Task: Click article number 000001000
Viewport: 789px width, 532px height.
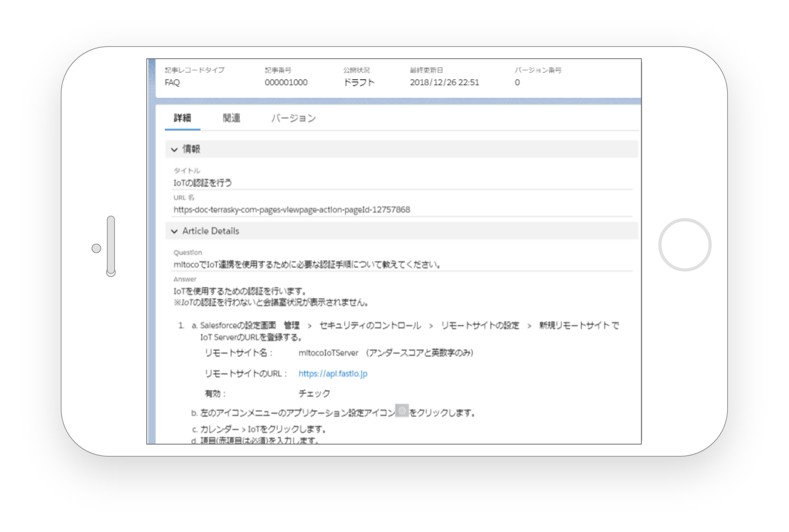Action: [x=286, y=83]
